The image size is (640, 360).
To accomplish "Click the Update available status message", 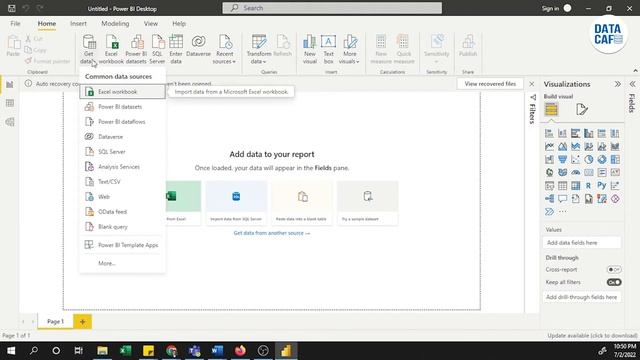I will [592, 336].
